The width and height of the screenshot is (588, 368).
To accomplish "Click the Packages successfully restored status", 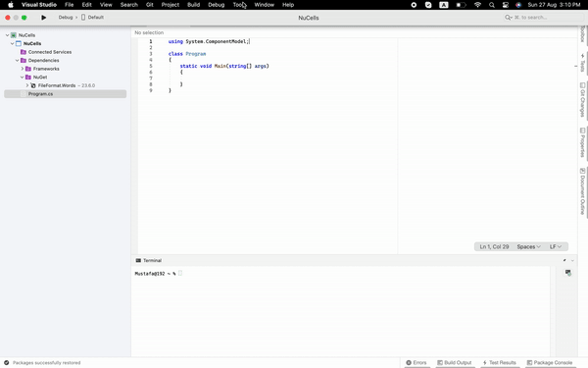I will [x=46, y=363].
